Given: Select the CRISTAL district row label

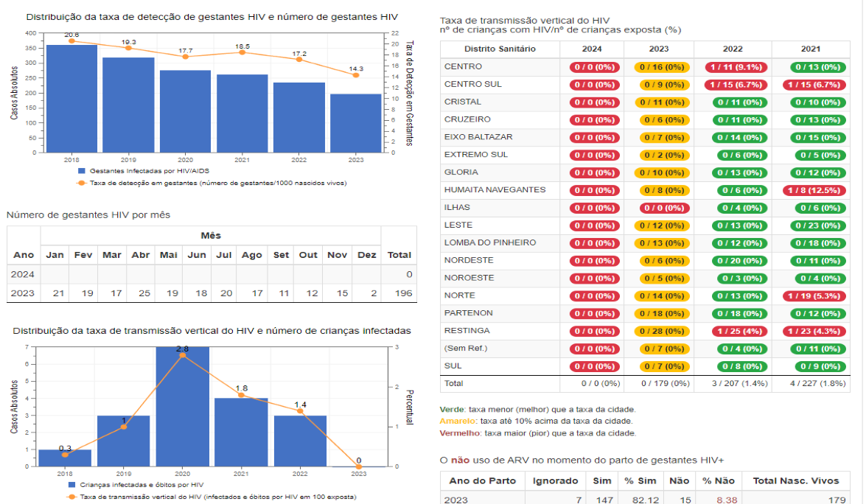Looking at the screenshot, I should coord(463,102).
